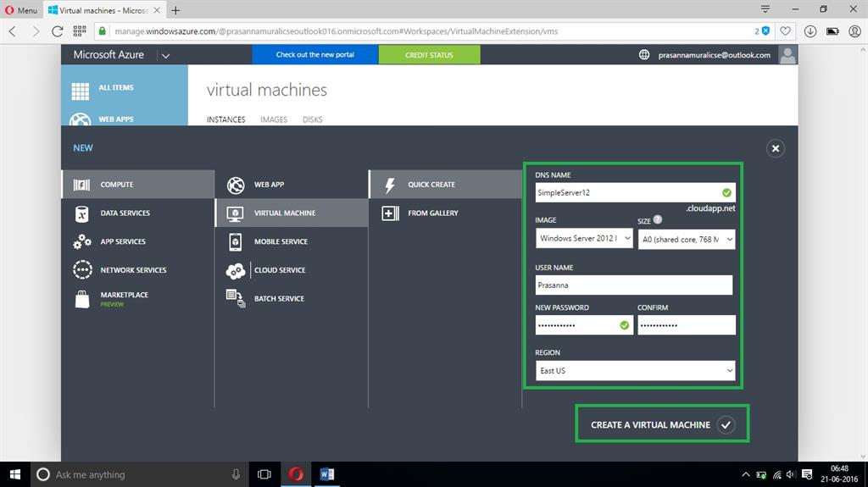
Task: Open the Opera Menu
Action: [21, 10]
